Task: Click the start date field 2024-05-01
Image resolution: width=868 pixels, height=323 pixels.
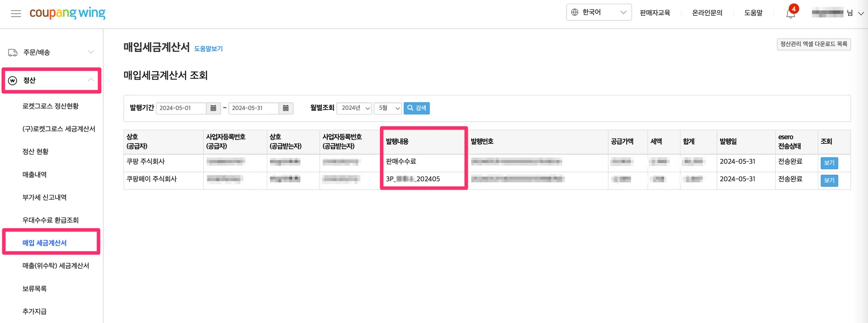Action: (x=181, y=108)
